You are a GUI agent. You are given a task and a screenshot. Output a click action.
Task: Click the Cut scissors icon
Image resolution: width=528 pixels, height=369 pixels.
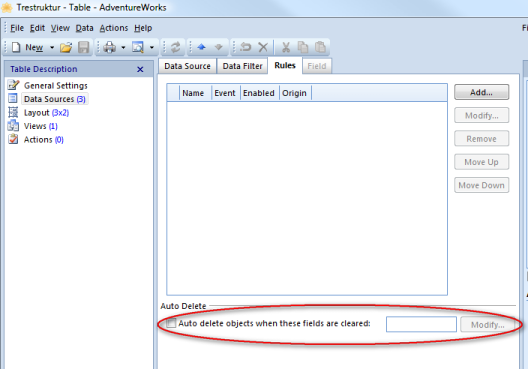click(286, 47)
